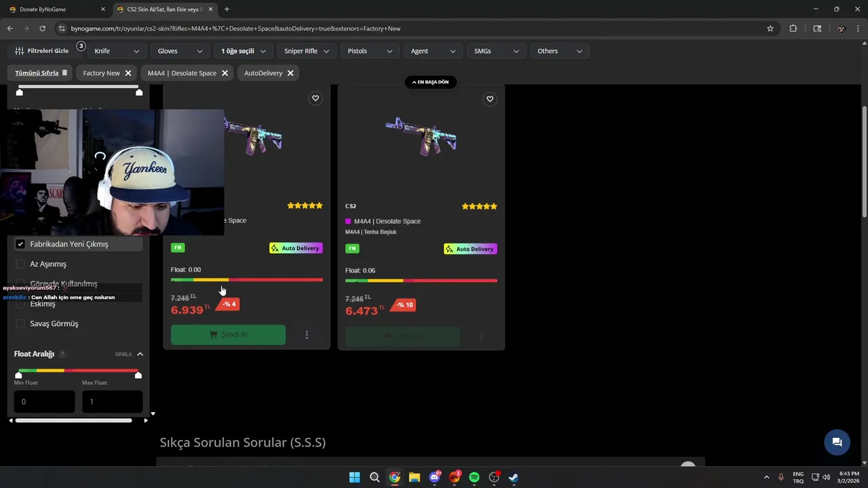Show hidden system tray icons
The height and width of the screenshot is (488, 868).
pos(766,477)
